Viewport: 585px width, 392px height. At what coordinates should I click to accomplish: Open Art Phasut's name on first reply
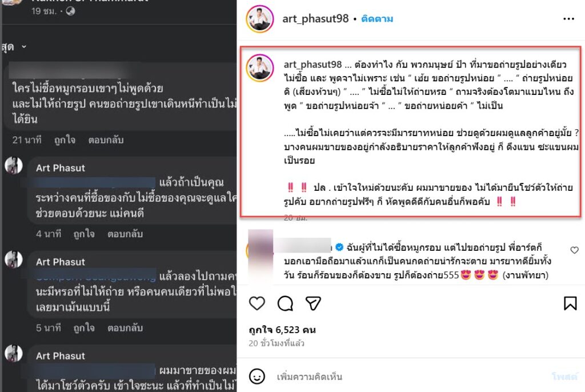pyautogui.click(x=61, y=168)
